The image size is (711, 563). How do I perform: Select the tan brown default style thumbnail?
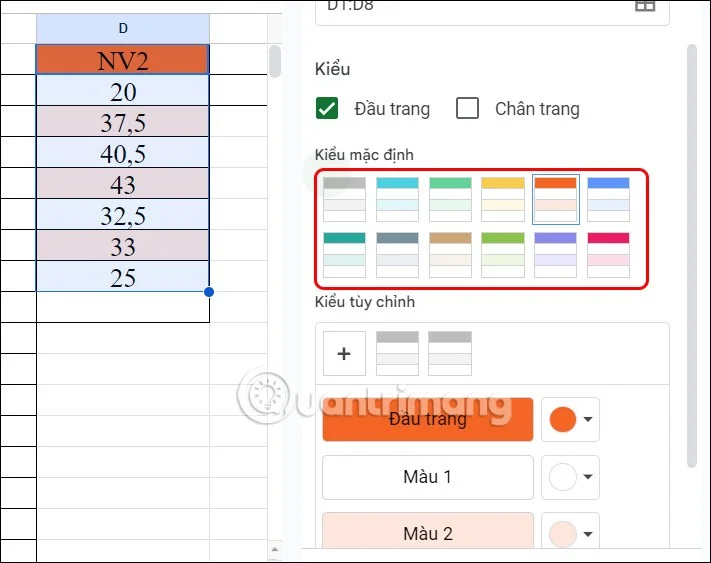(450, 255)
